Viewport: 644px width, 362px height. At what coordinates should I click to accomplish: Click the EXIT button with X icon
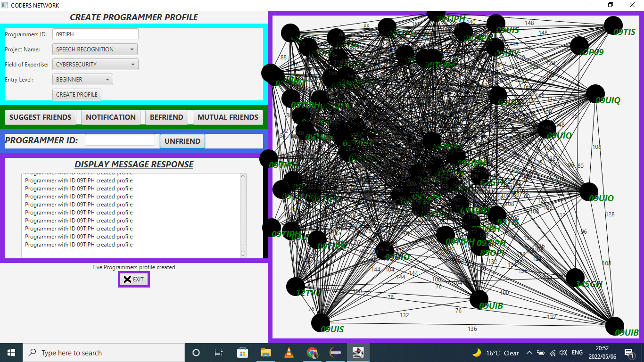click(133, 279)
